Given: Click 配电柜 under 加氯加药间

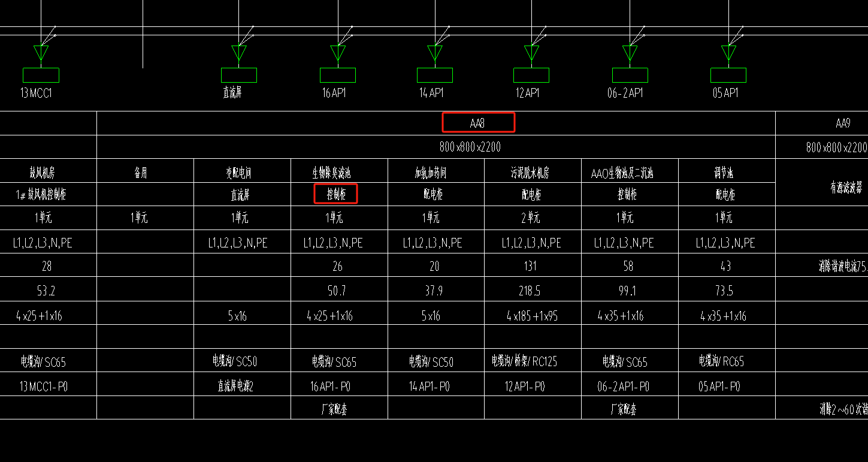Looking at the screenshot, I should click(x=433, y=195).
